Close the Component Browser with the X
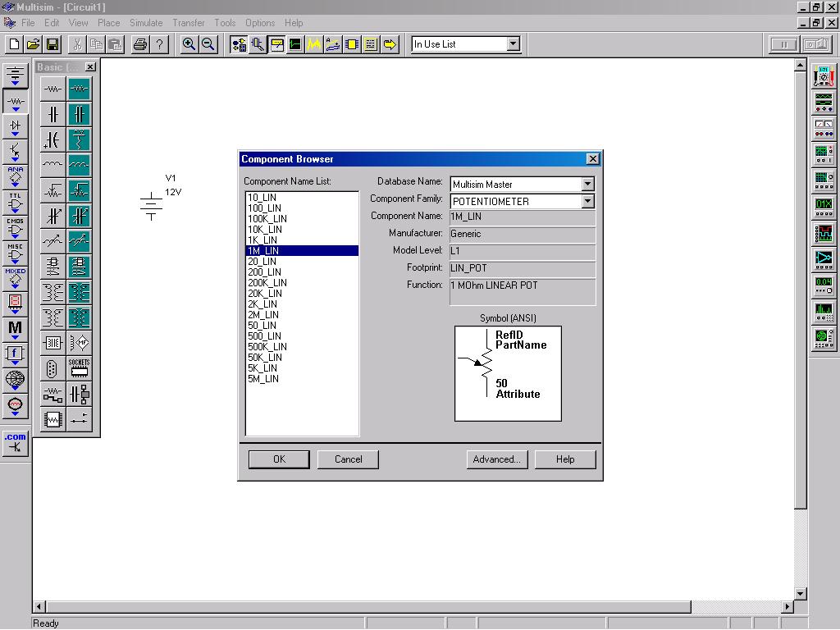The height and width of the screenshot is (630, 840). (x=592, y=158)
